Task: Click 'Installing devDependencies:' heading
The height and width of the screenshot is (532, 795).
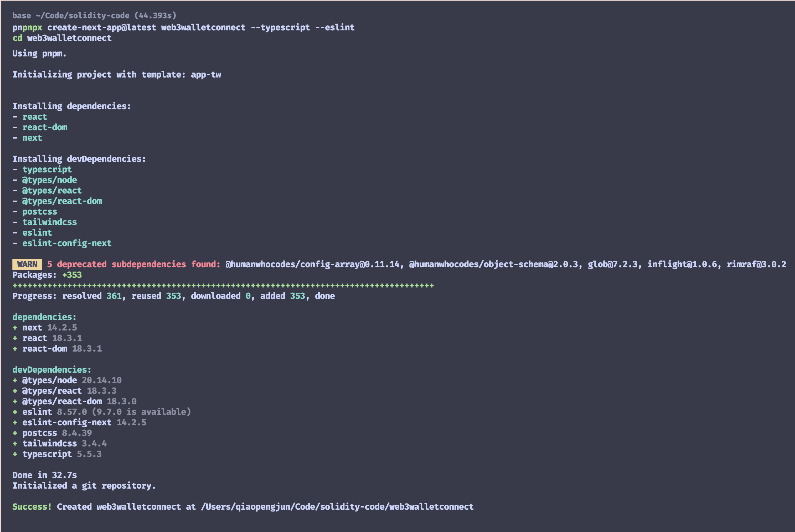Action: [79, 159]
